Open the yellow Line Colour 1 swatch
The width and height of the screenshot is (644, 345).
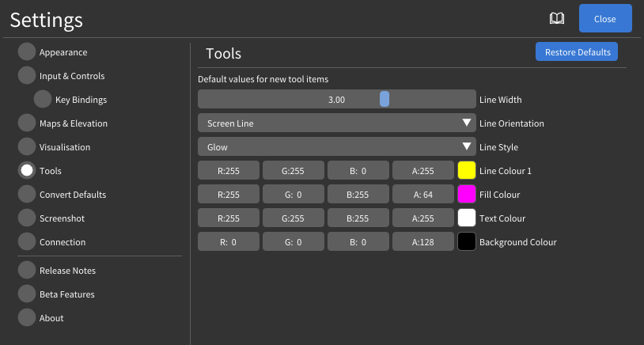point(466,171)
